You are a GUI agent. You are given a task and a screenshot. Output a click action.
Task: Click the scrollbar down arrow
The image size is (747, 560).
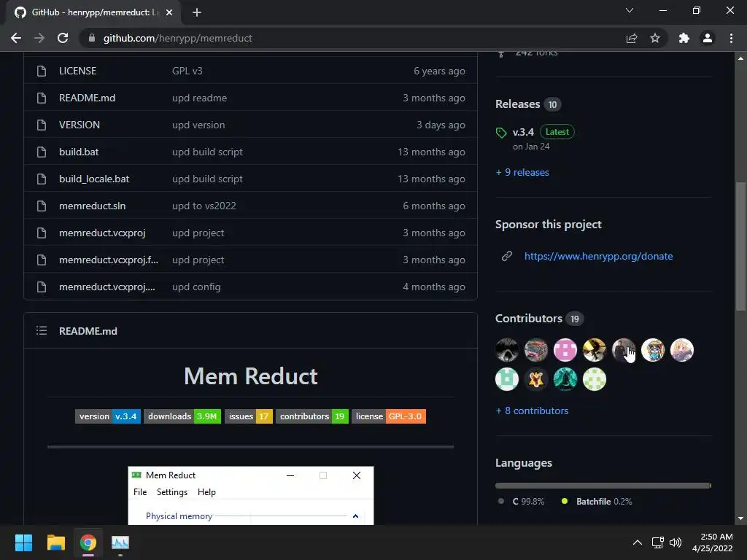(x=740, y=518)
